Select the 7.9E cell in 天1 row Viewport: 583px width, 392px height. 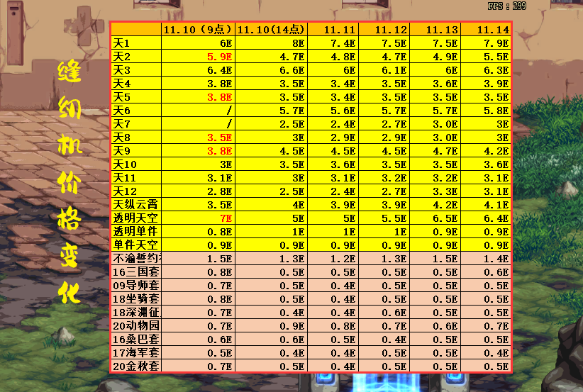[496, 43]
